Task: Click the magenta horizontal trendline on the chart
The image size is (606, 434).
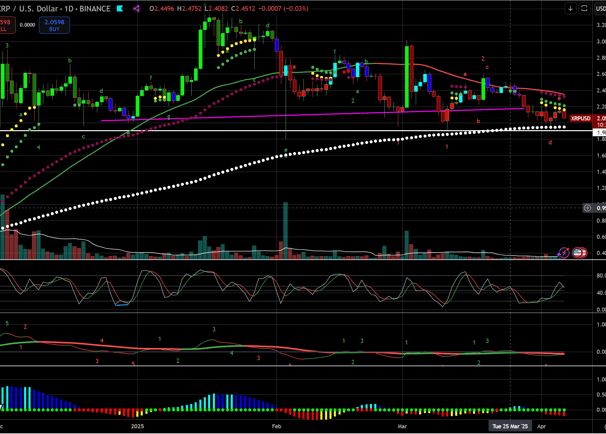Action: point(312,114)
